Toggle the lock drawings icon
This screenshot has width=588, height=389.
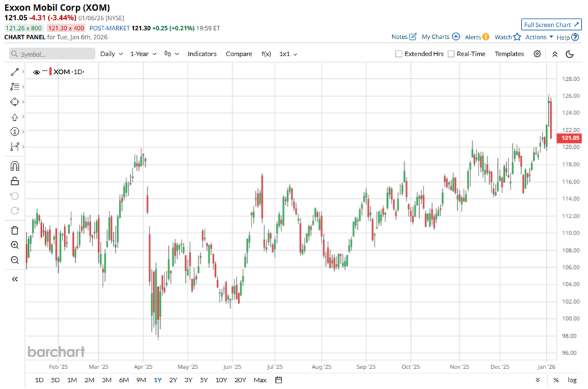(x=14, y=181)
